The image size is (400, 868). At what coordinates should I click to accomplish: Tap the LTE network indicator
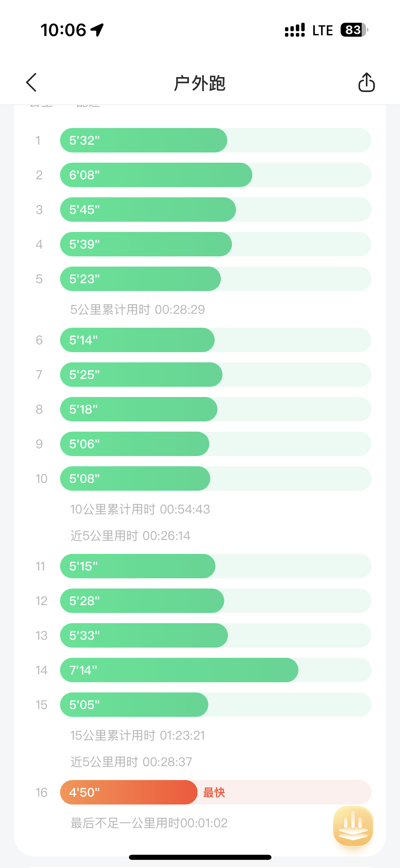point(322,31)
